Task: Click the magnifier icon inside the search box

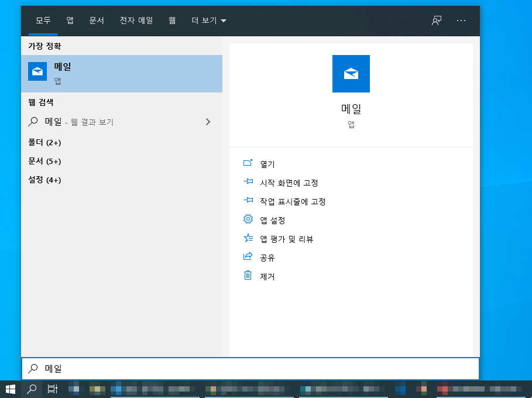Action: click(33, 369)
